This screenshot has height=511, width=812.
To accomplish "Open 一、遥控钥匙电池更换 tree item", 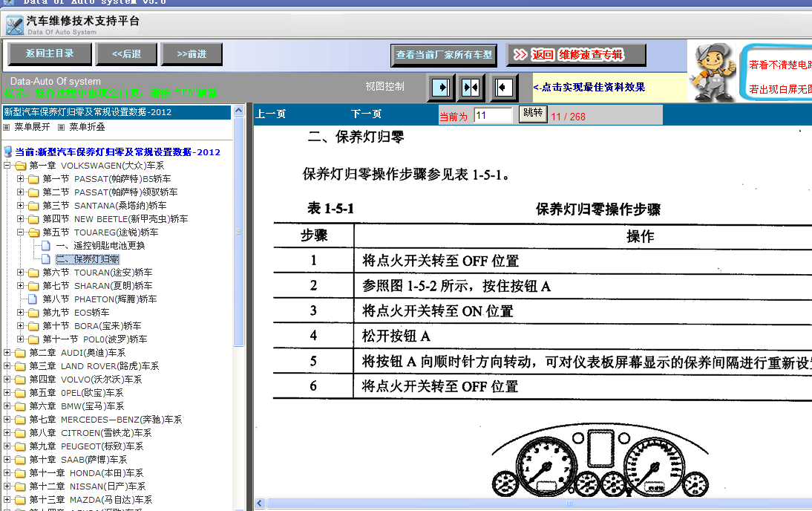I will click(x=100, y=246).
